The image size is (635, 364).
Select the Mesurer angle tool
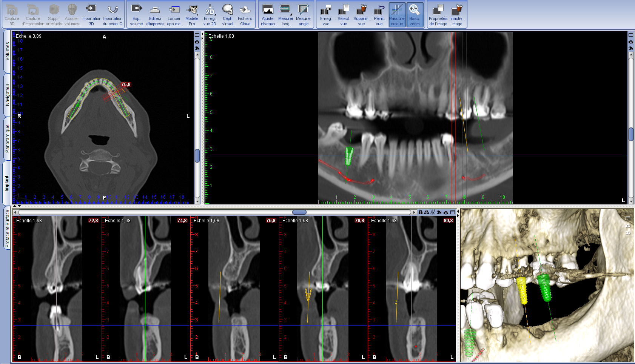[x=303, y=15]
